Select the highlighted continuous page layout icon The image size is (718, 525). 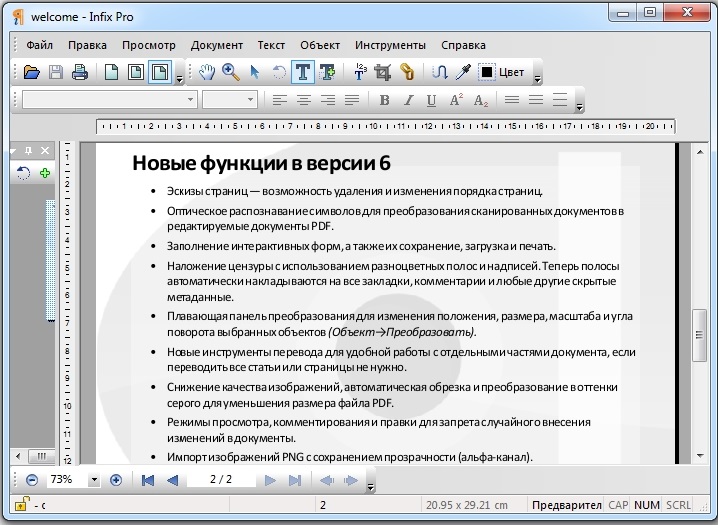tap(160, 72)
